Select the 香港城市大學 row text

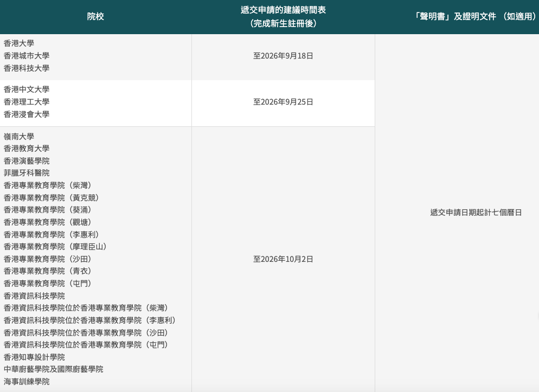(27, 56)
